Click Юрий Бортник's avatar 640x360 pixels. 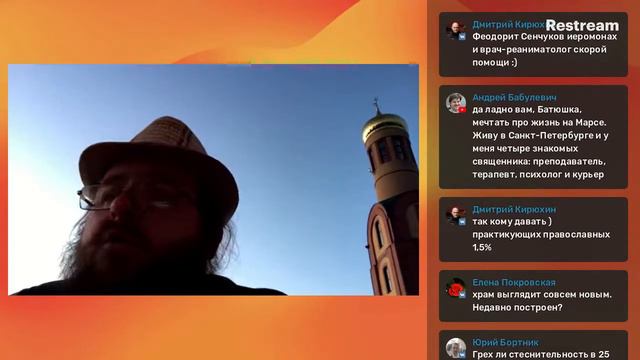pos(456,348)
